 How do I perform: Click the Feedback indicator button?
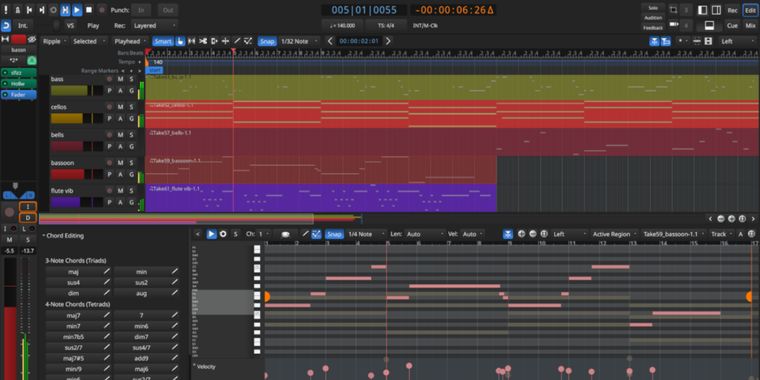coord(653,28)
